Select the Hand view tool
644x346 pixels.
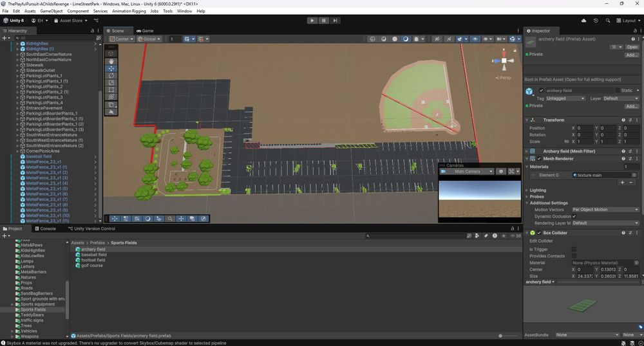pos(111,61)
